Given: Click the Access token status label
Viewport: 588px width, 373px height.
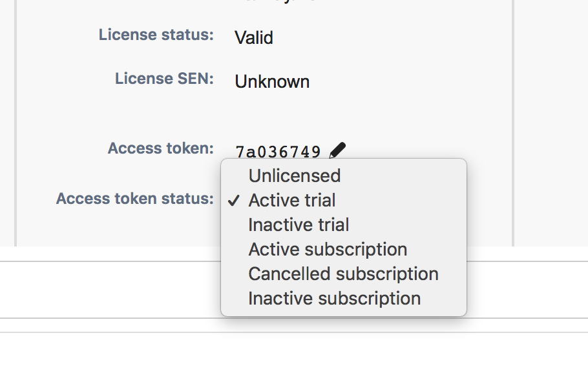Looking at the screenshot, I should [x=134, y=198].
